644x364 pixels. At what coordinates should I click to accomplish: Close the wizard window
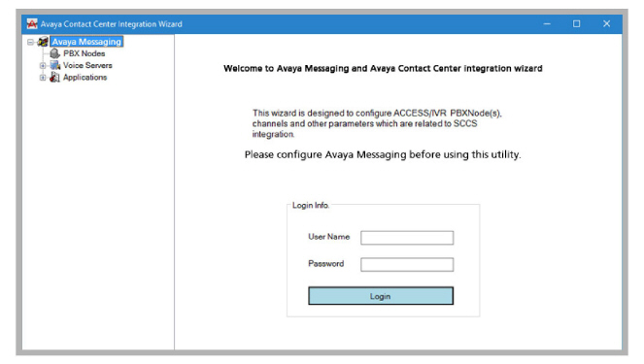(607, 24)
